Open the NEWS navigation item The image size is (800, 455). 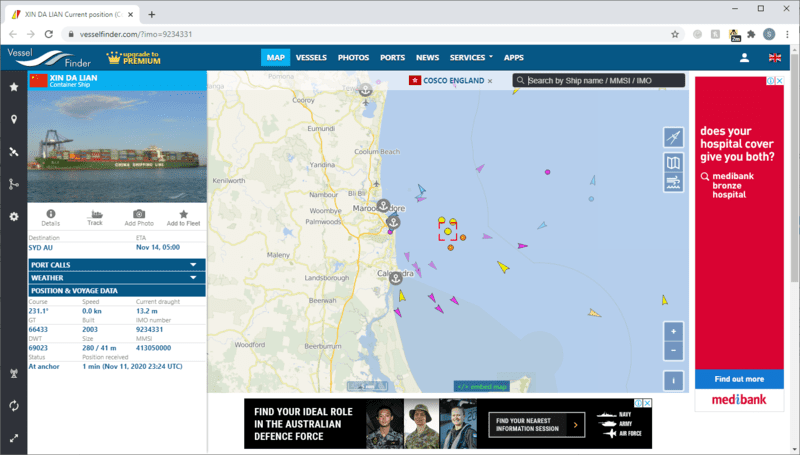tap(427, 58)
